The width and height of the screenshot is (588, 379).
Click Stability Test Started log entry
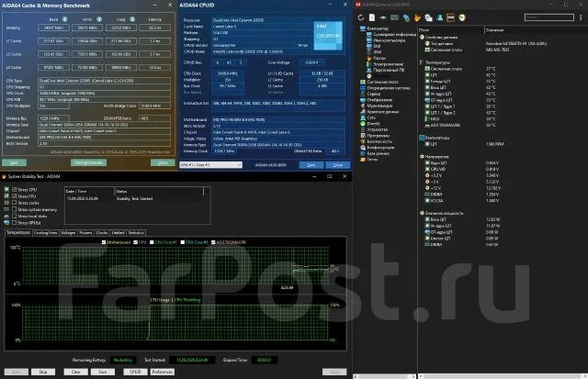coord(134,198)
